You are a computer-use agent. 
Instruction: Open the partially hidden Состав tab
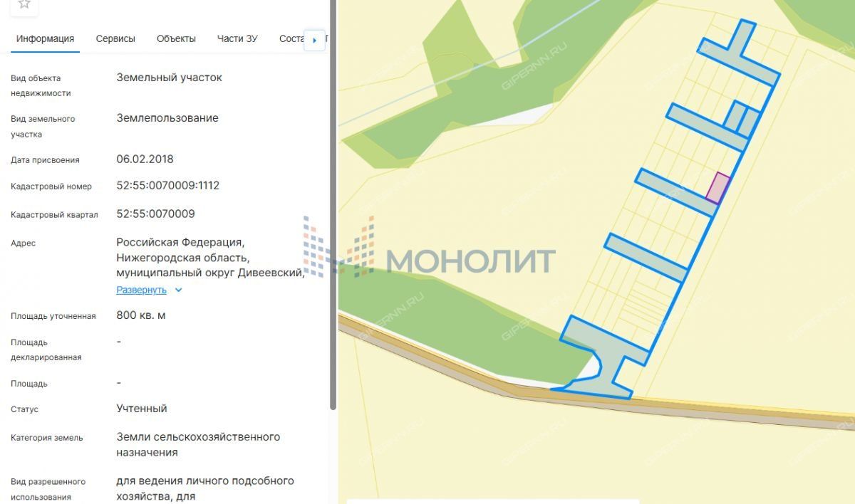pyautogui.click(x=291, y=38)
